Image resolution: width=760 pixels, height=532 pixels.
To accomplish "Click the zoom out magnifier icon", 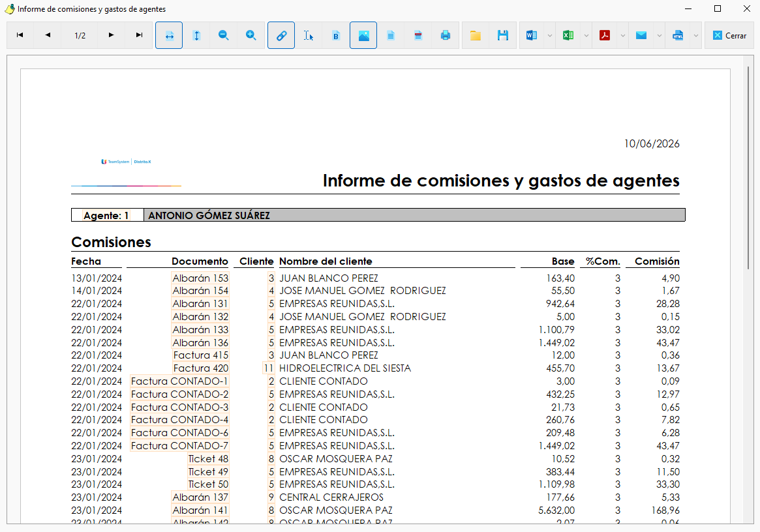I will click(224, 35).
